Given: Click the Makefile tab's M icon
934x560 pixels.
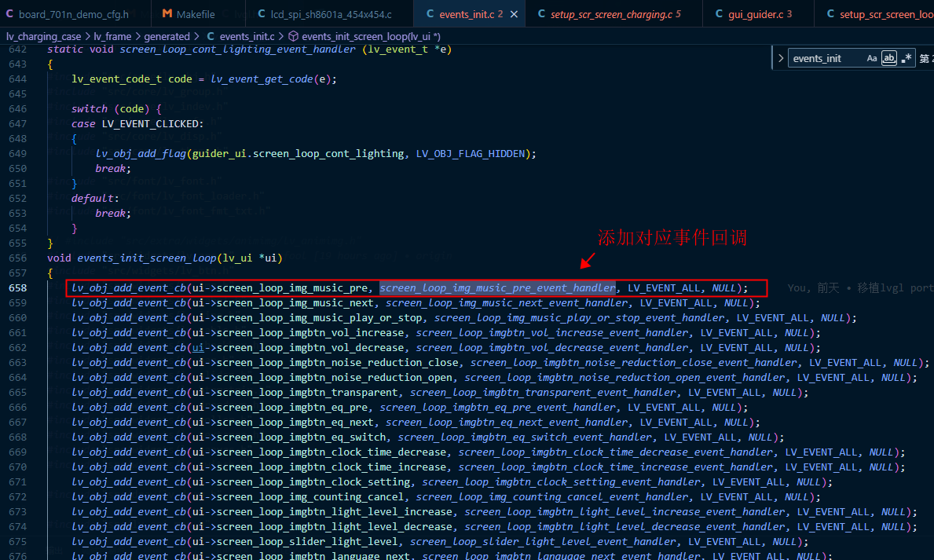Looking at the screenshot, I should click(x=167, y=13).
